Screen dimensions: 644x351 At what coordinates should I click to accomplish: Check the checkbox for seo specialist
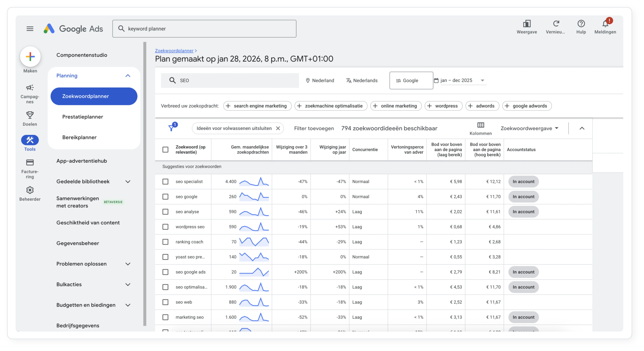point(166,181)
